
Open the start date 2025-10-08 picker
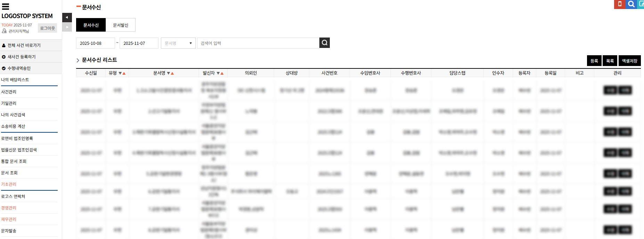(x=95, y=43)
